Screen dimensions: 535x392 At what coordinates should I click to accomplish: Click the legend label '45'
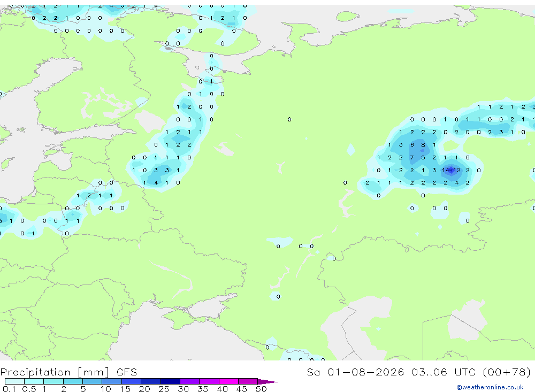242,389
